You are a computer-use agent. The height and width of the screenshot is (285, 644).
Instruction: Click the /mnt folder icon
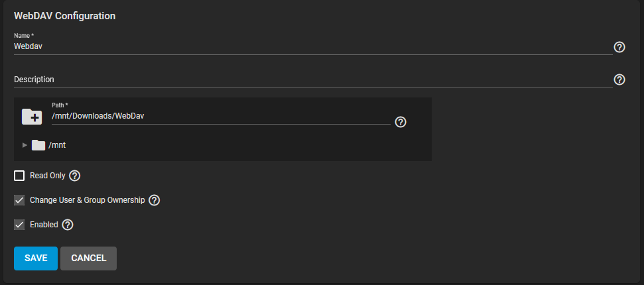[x=38, y=145]
